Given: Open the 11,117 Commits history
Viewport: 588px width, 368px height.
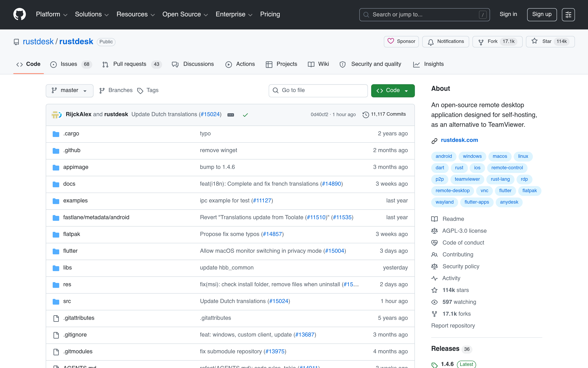Looking at the screenshot, I should [x=384, y=114].
